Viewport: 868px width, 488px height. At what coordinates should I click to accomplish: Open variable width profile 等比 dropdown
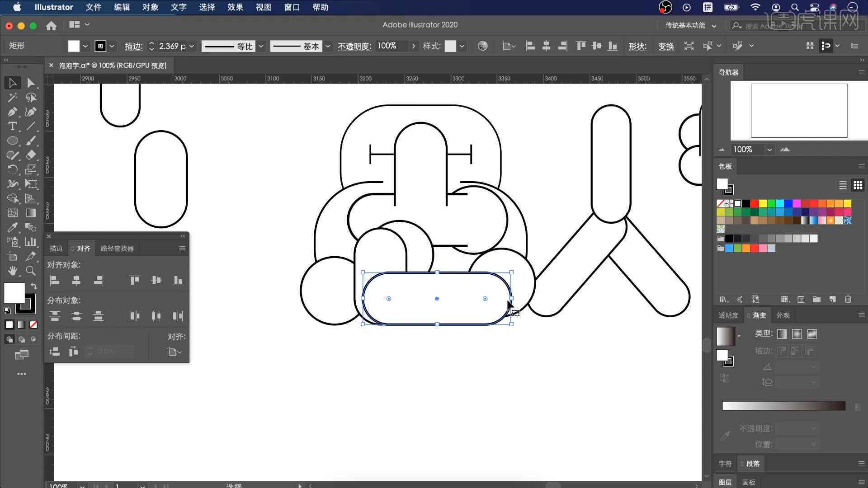(x=261, y=46)
